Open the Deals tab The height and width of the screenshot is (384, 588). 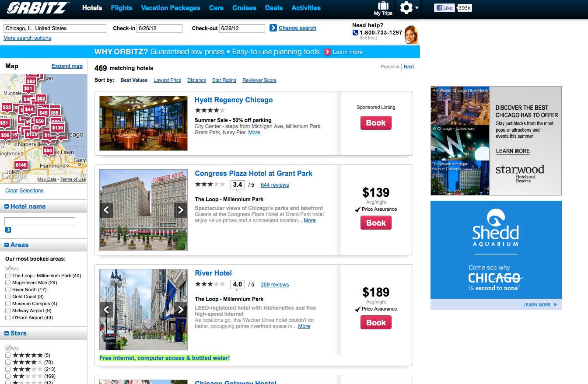(274, 8)
